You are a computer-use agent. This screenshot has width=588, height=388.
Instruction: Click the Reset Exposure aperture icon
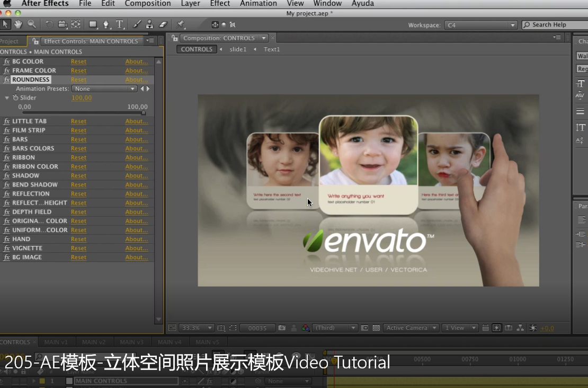pyautogui.click(x=533, y=328)
